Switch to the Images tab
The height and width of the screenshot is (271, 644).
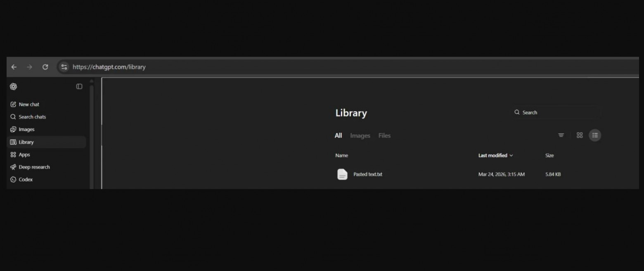(x=360, y=135)
